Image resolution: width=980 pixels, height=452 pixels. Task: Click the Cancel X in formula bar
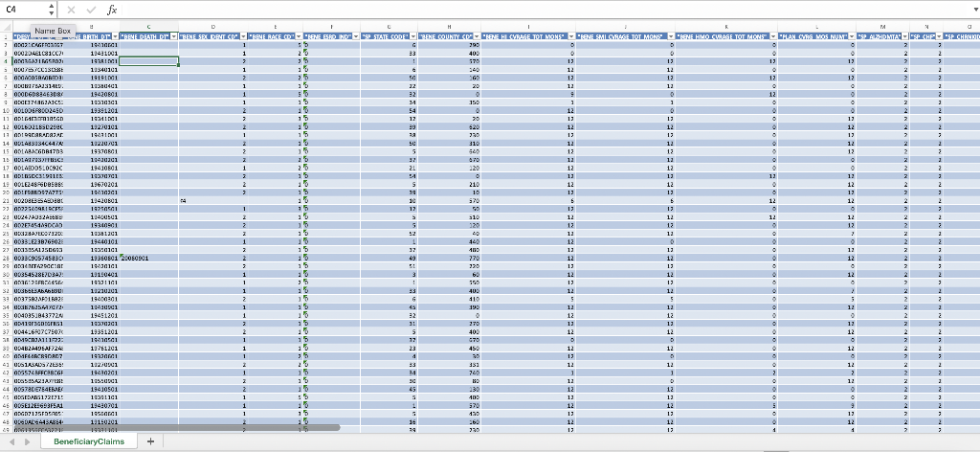[x=71, y=10]
